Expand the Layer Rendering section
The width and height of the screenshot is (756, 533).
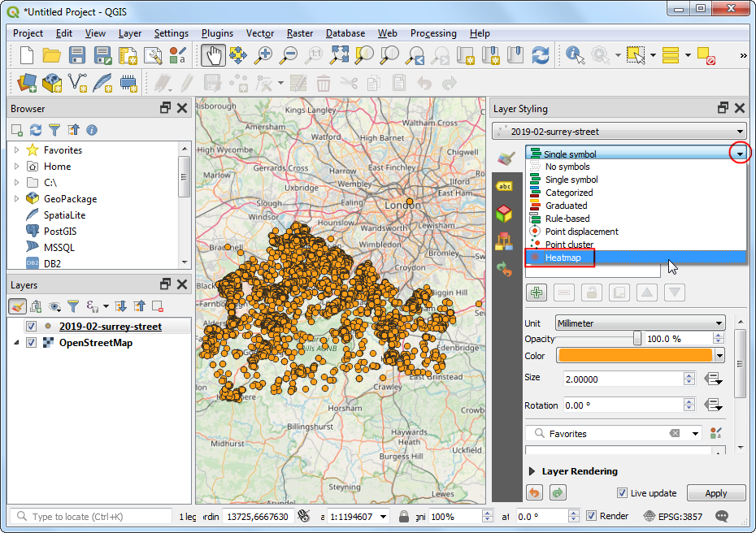pyautogui.click(x=532, y=471)
